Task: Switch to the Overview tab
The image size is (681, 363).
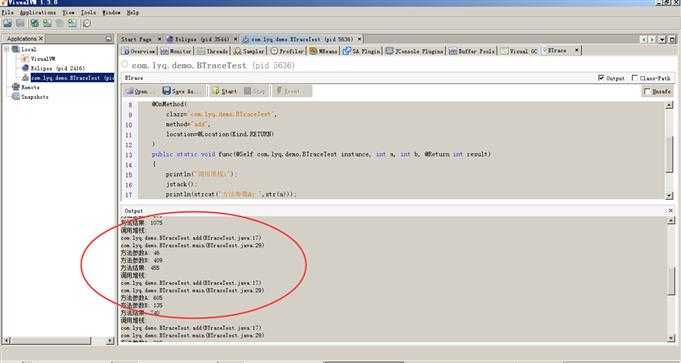Action: (139, 51)
